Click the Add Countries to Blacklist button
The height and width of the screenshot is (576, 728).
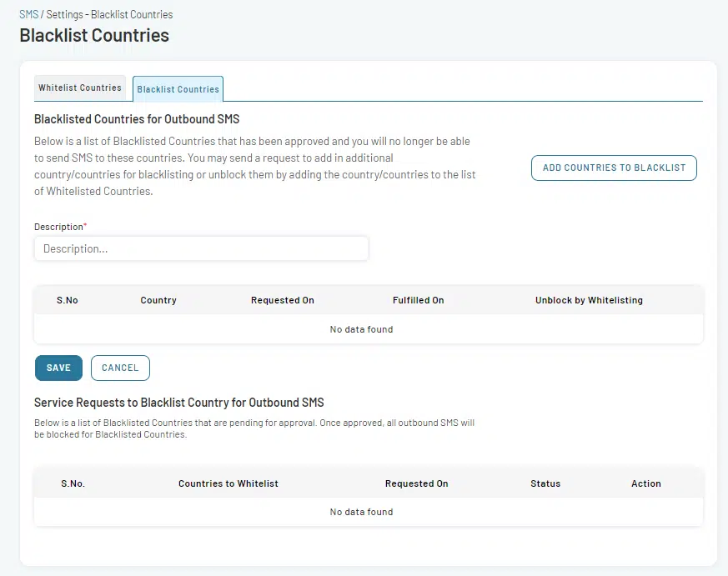614,168
